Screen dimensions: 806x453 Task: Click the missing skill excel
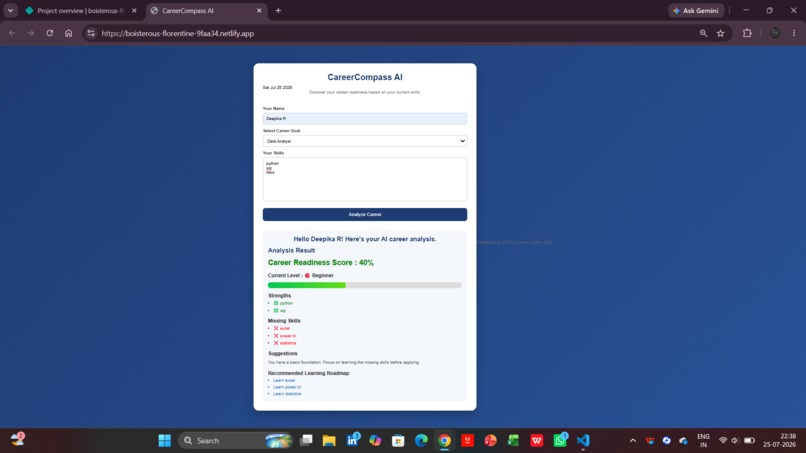[282, 328]
